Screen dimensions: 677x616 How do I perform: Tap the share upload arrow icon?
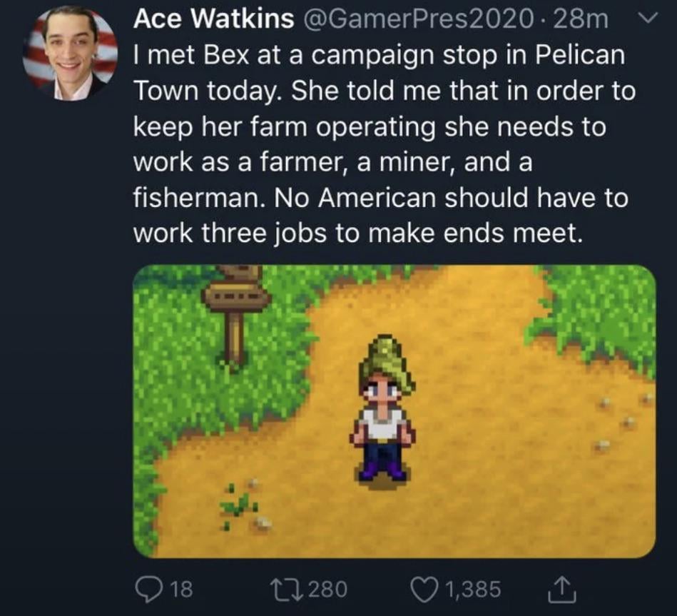click(x=553, y=588)
